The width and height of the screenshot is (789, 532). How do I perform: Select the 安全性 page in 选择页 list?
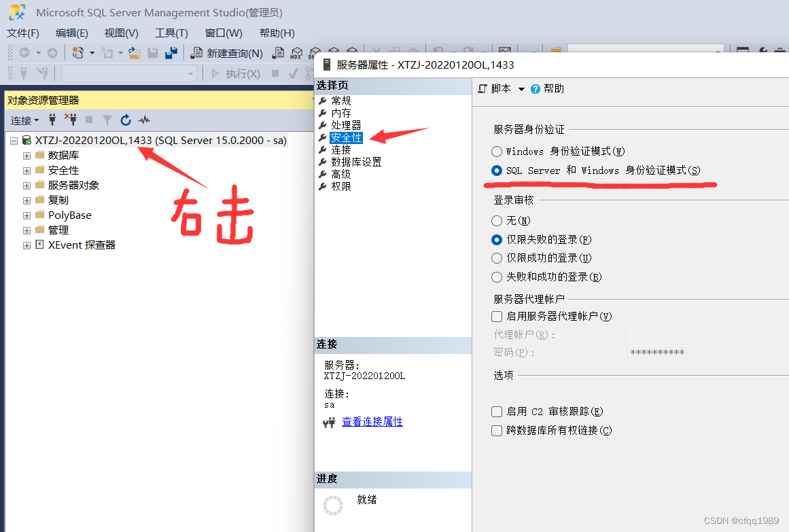click(346, 137)
